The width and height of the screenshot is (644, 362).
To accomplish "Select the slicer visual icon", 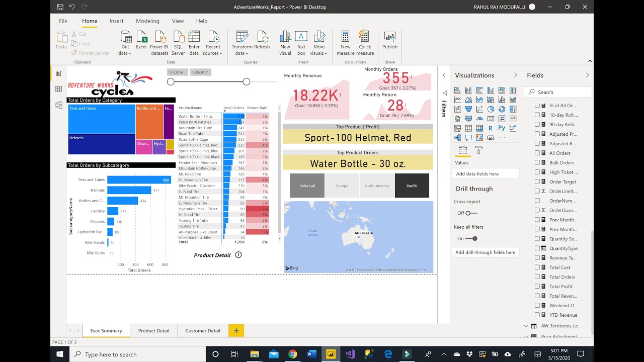I will tap(457, 128).
